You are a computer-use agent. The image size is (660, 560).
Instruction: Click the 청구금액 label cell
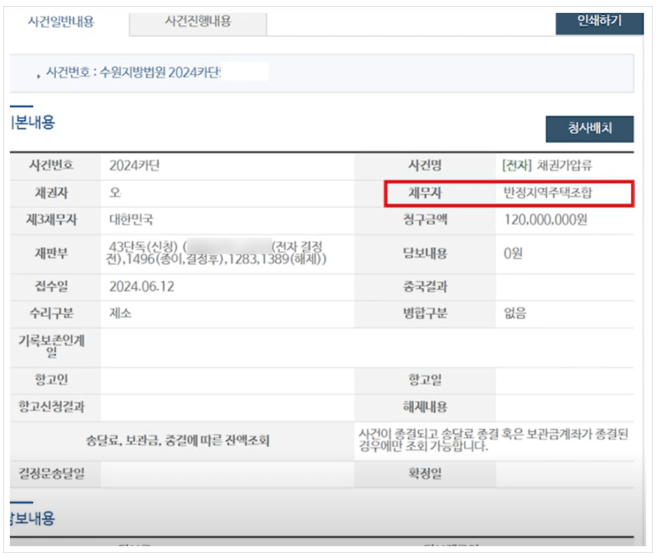click(x=424, y=220)
